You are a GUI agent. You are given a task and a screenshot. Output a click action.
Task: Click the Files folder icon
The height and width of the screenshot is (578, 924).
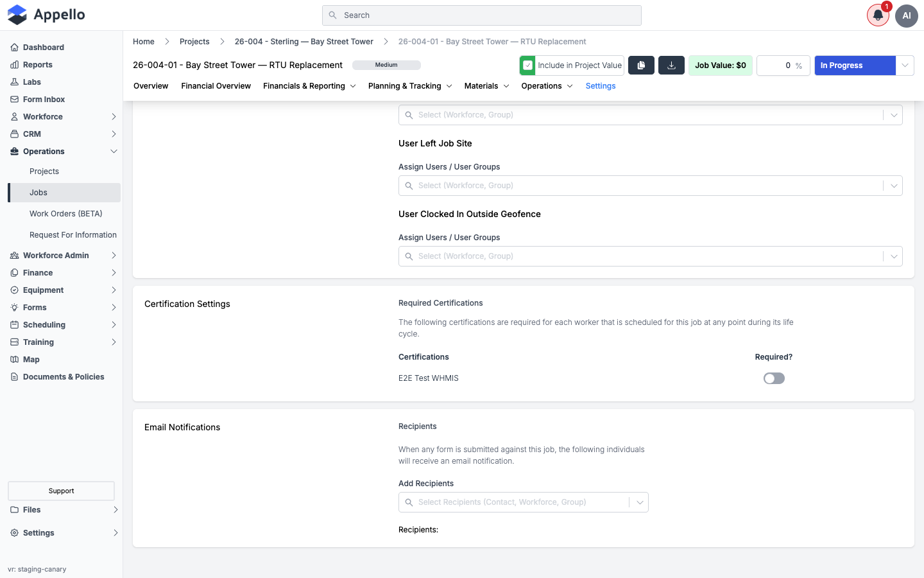(14, 510)
